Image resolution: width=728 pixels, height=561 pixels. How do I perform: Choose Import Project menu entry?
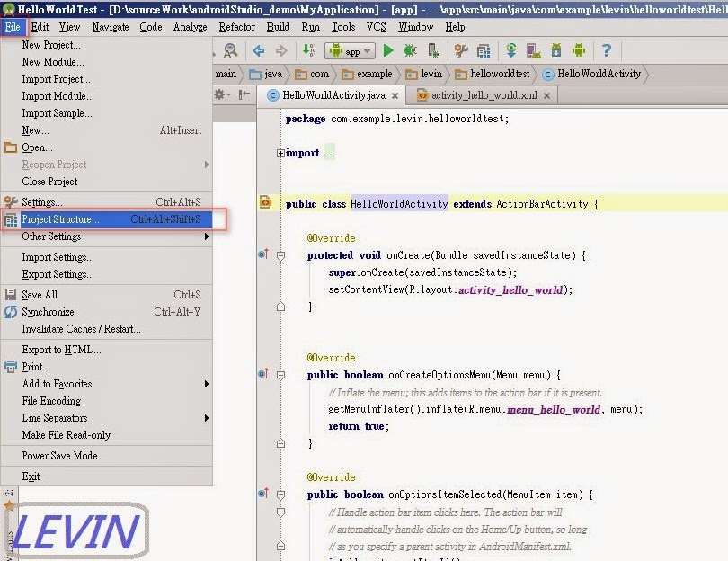point(106,79)
